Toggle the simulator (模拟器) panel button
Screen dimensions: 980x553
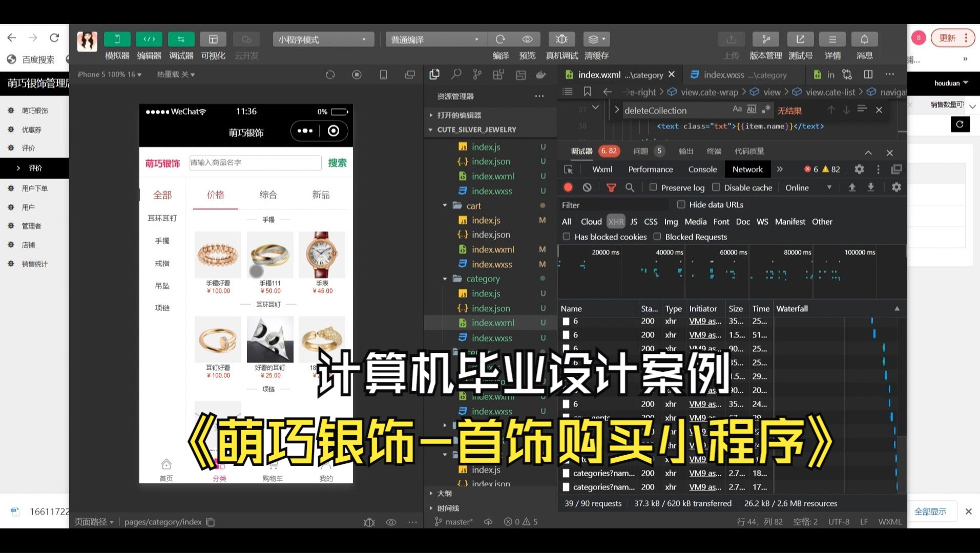pyautogui.click(x=117, y=39)
